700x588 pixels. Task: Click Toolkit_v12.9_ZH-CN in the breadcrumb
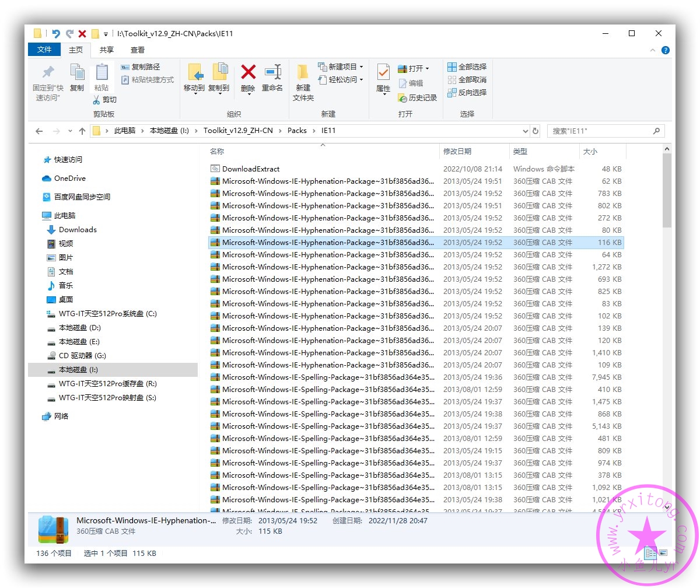point(238,131)
